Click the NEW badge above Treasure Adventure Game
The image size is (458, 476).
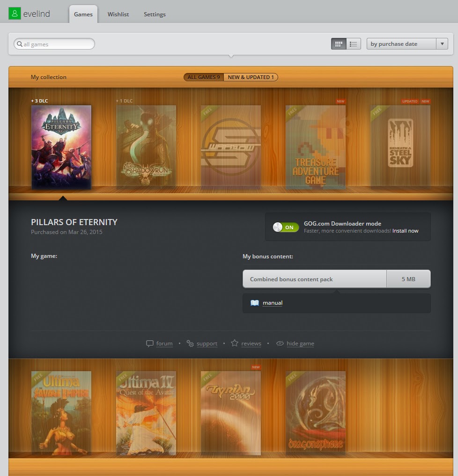click(341, 102)
